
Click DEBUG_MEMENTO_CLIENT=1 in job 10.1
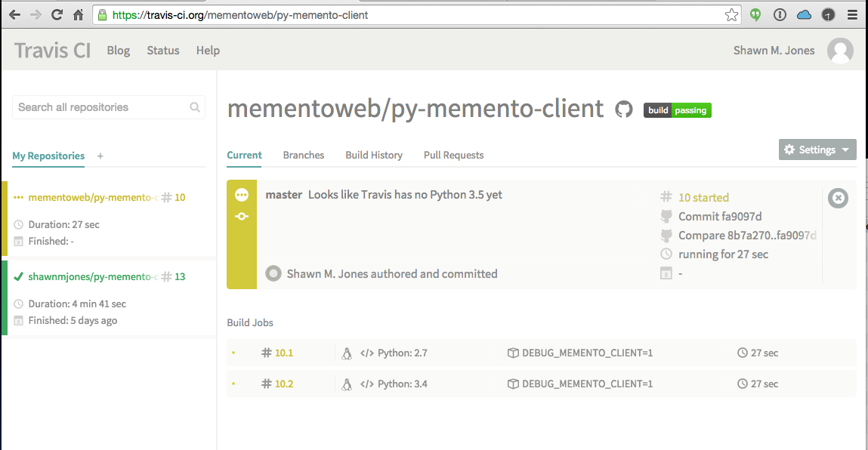click(587, 353)
